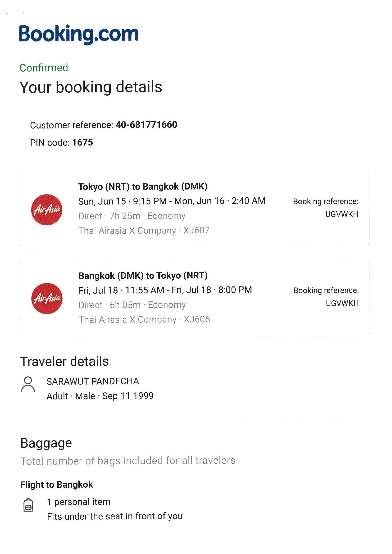Click the Fri, Jul 18 departure time line
Image resolution: width=392 pixels, height=554 pixels.
pyautogui.click(x=165, y=290)
